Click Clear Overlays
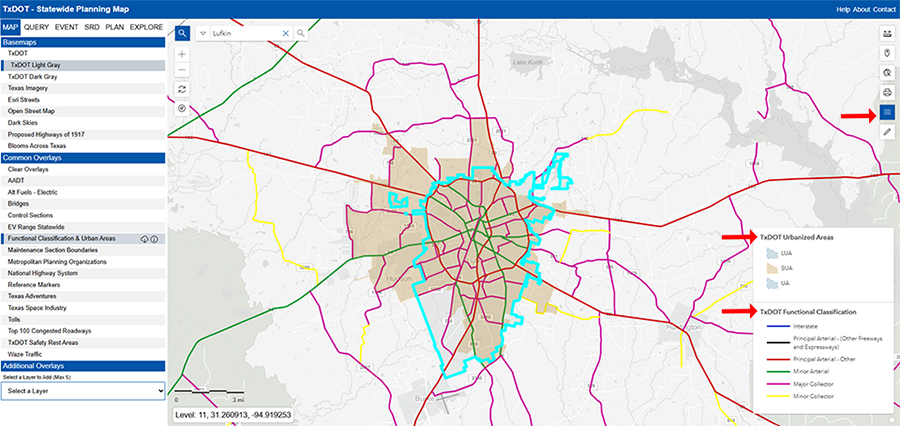This screenshot has height=426, width=900. pyautogui.click(x=83, y=169)
